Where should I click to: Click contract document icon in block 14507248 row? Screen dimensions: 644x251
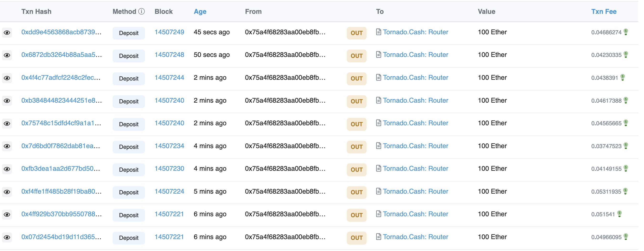click(x=379, y=55)
